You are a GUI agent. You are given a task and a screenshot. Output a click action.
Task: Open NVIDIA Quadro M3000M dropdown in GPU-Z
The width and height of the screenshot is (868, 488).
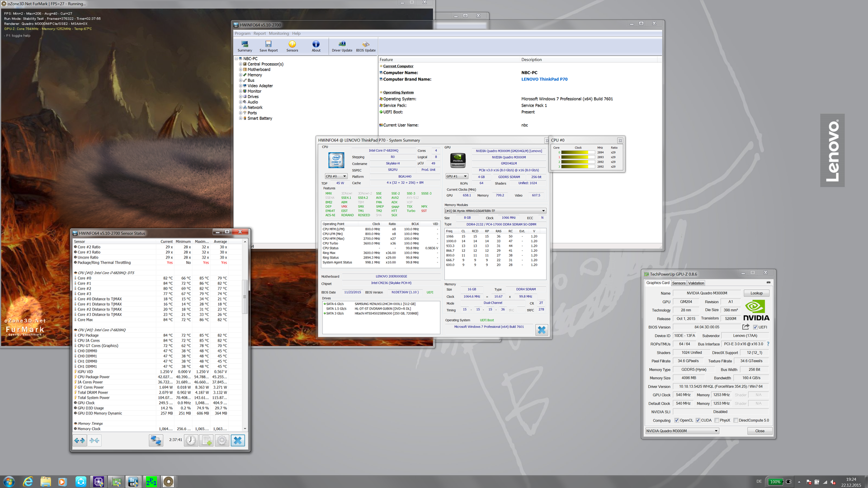point(682,431)
